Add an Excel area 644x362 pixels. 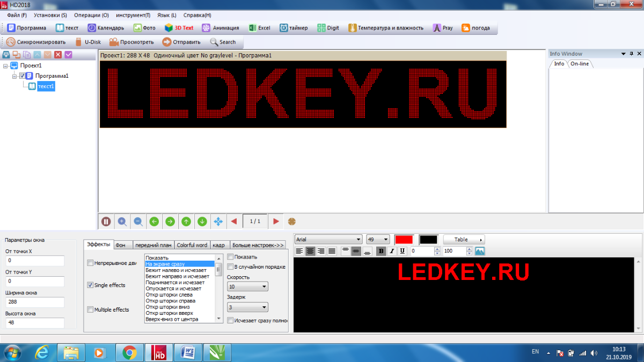coord(259,28)
